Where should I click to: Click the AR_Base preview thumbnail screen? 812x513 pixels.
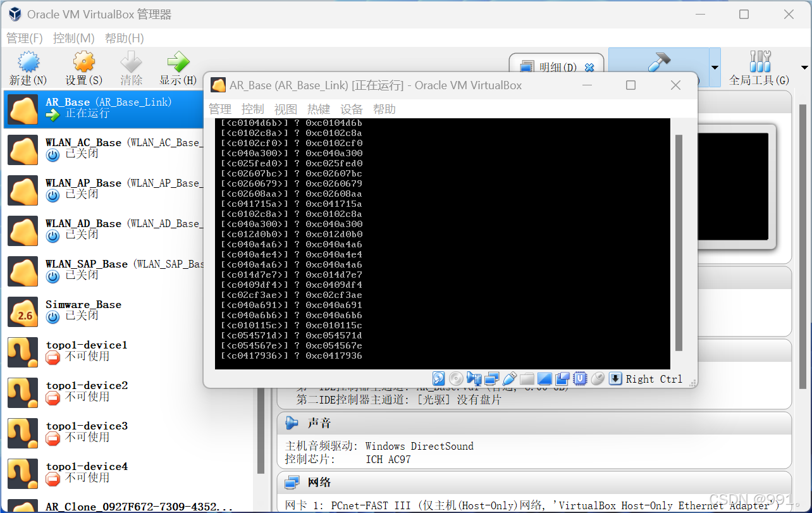tap(735, 187)
